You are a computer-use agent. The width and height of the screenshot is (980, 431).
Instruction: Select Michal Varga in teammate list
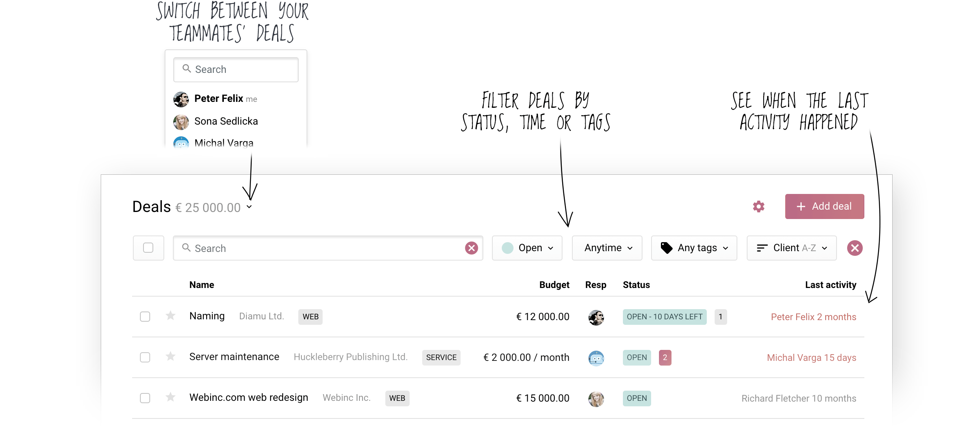click(224, 143)
